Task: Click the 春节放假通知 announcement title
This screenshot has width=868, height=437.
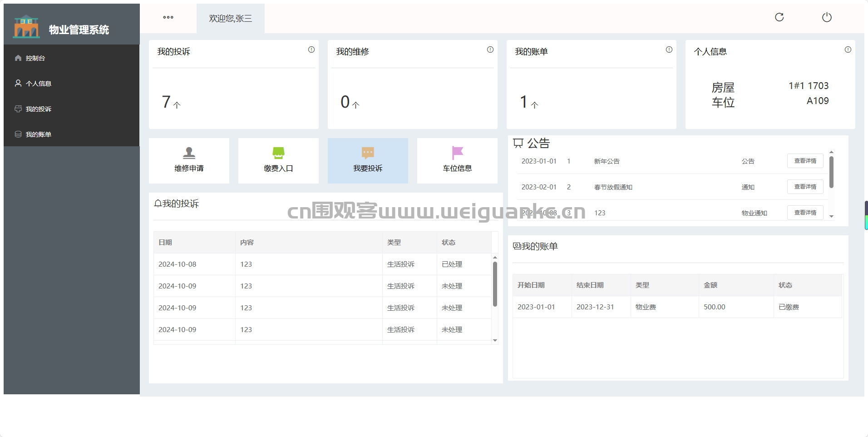Action: pyautogui.click(x=613, y=187)
